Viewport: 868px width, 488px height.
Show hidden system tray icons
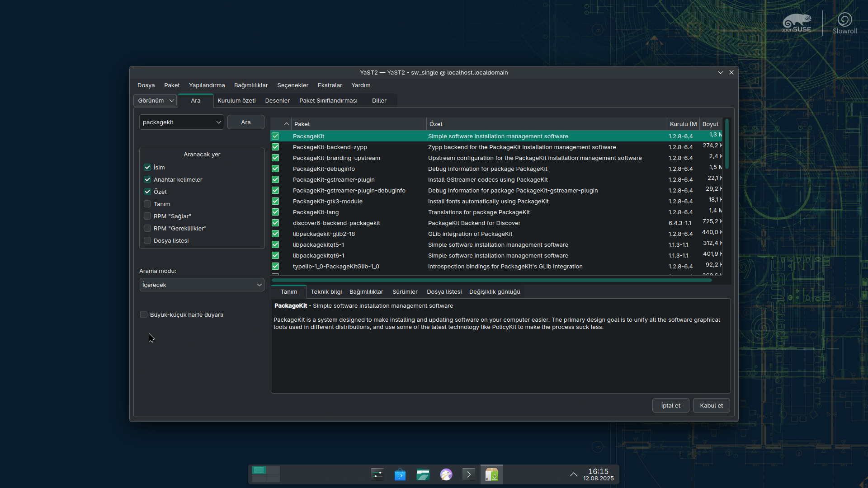coord(573,474)
